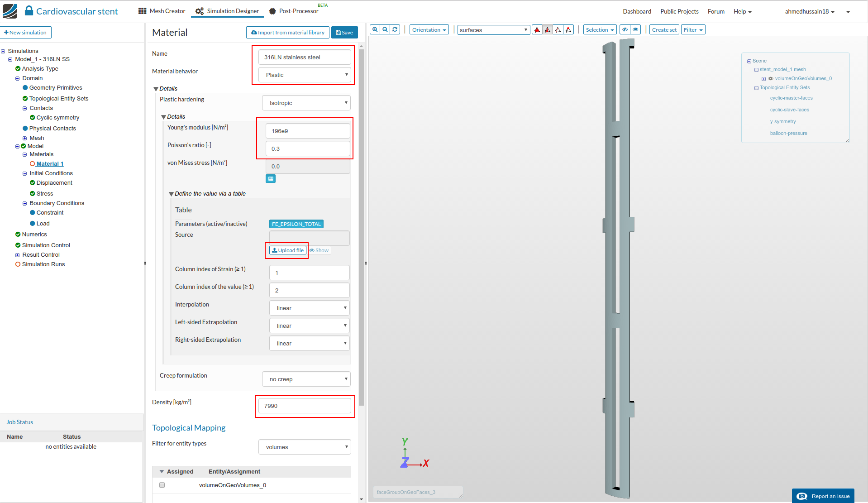Image resolution: width=868 pixels, height=503 pixels.
Task: Click the Geometry Primitives blue dot icon
Action: (25, 88)
